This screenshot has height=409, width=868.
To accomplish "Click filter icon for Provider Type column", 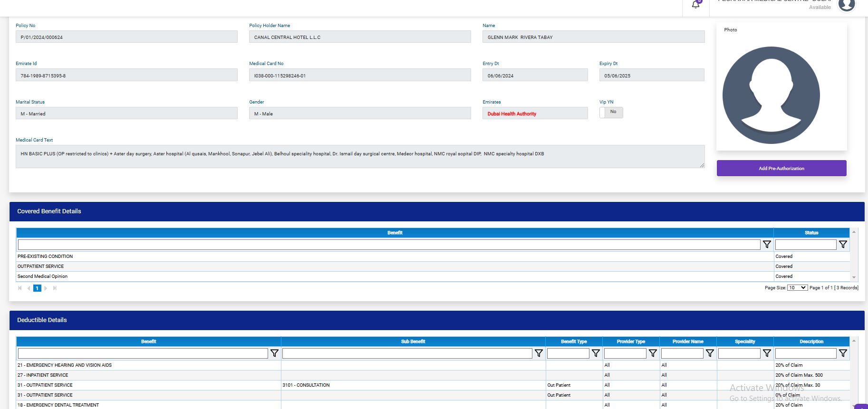I will pos(653,353).
